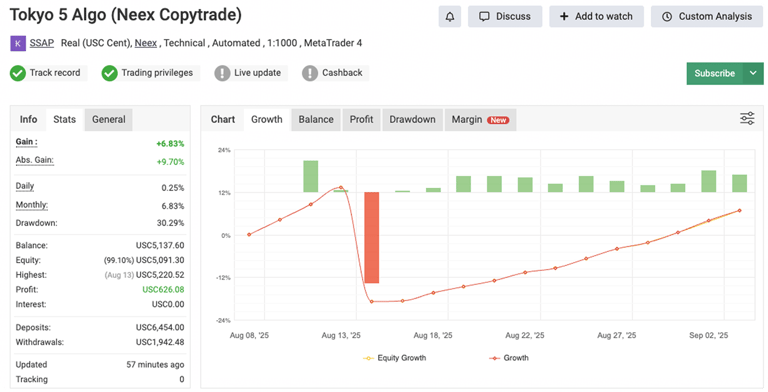Click the USC5,220.52 highest value
Viewport: 768px width, 392px height.
[x=160, y=275]
